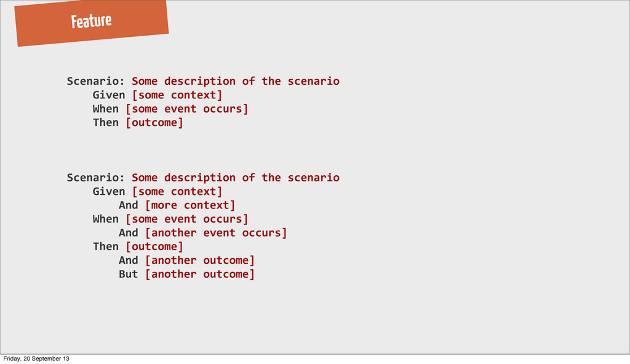Click the first When keyword
This screenshot has height=364, width=630.
pyautogui.click(x=106, y=109)
